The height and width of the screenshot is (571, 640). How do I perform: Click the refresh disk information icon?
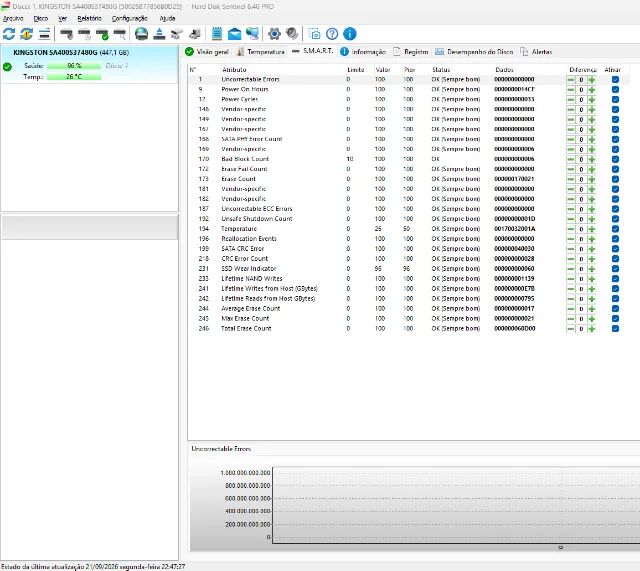pos(9,34)
